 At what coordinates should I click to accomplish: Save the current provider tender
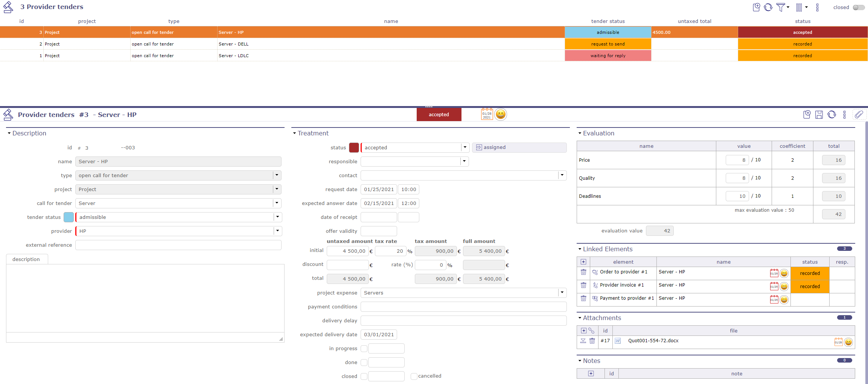tap(819, 114)
